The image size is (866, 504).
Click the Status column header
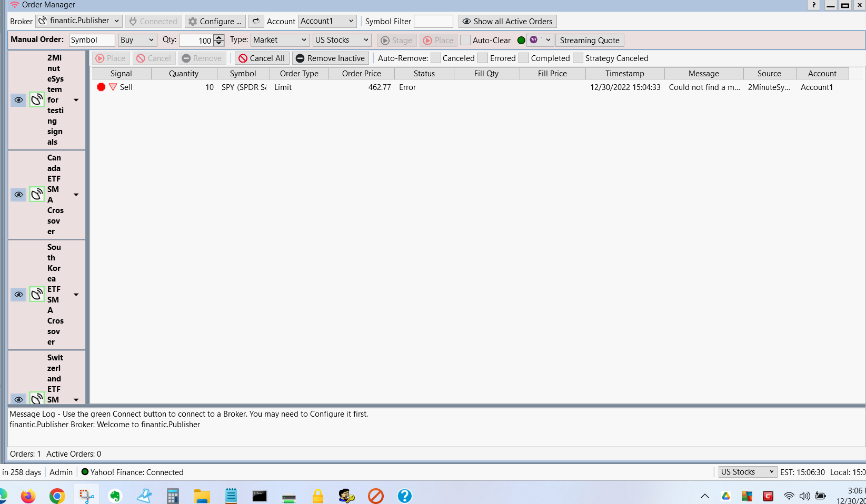424,74
